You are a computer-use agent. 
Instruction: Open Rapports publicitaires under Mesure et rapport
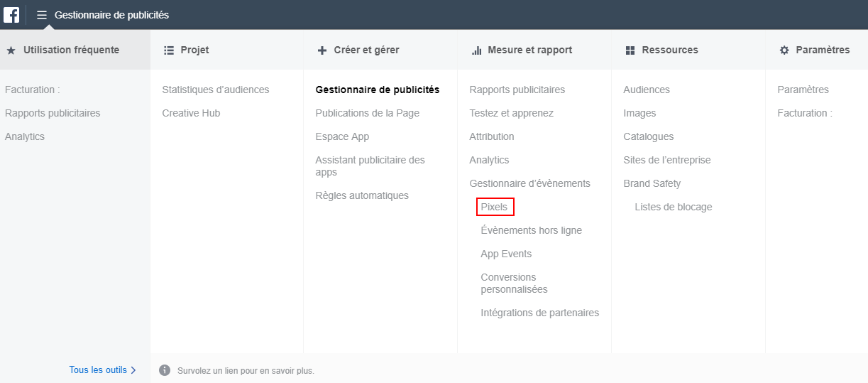click(x=517, y=90)
